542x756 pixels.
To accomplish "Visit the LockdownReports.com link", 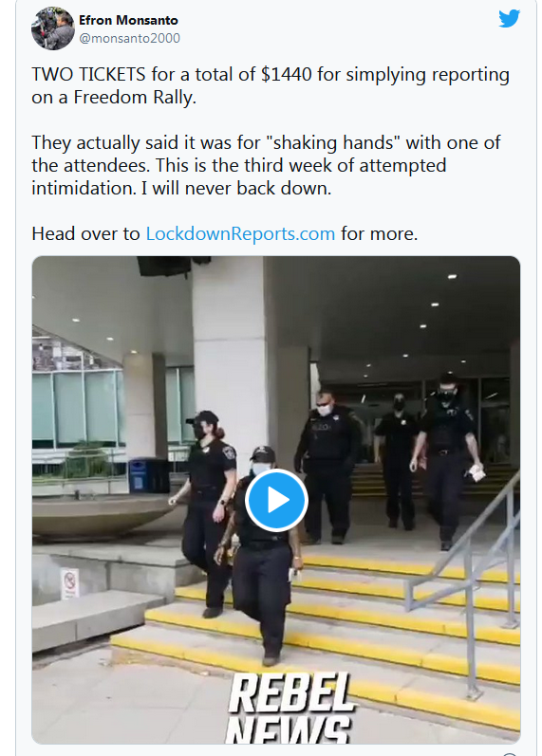I will [240, 234].
